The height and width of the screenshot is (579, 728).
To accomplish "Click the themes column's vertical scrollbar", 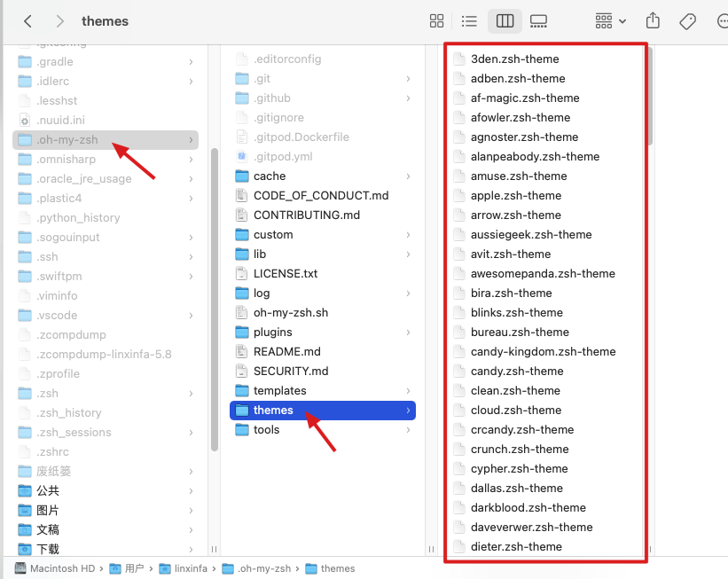I will [650, 97].
